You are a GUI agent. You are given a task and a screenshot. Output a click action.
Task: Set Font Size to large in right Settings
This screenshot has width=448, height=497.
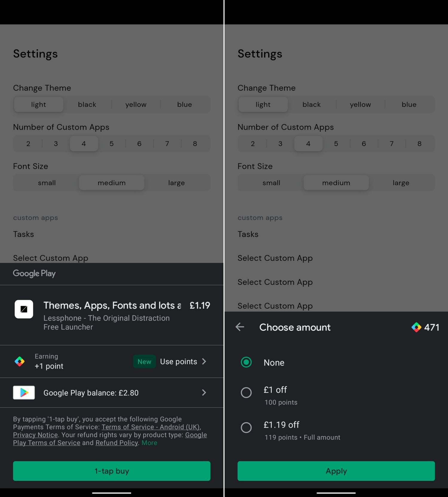click(x=401, y=183)
